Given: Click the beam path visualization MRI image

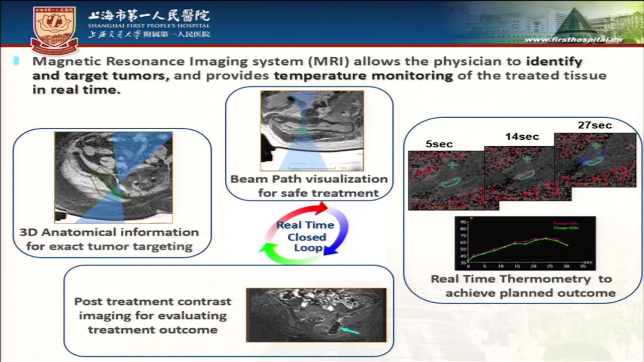Looking at the screenshot, I should pos(312,131).
